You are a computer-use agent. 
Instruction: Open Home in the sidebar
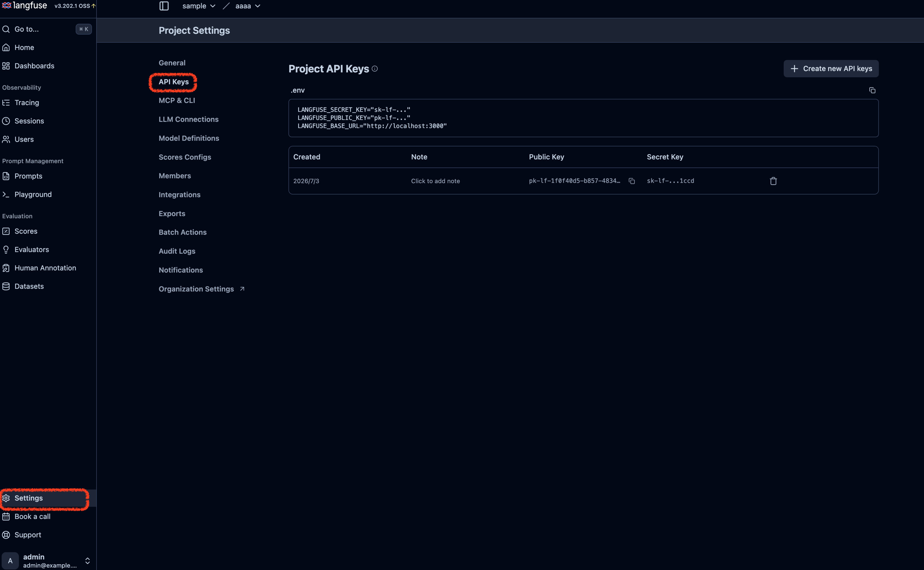coord(24,48)
